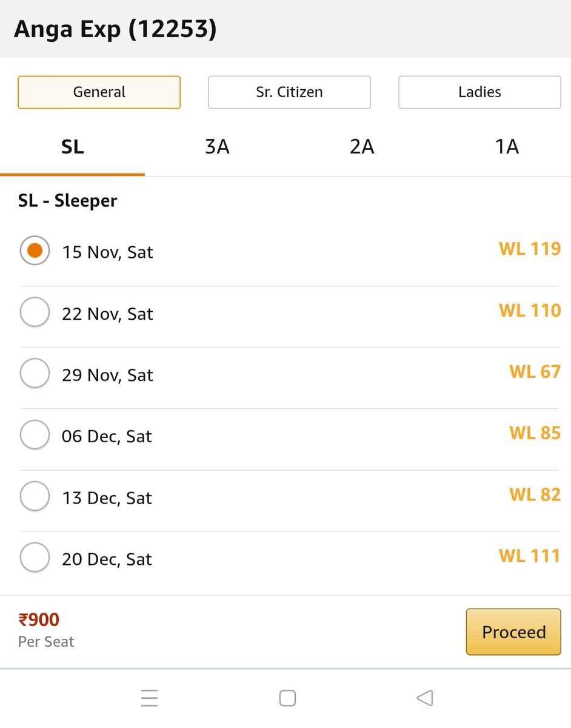
Task: Select the 06 Dec, Sat radio button
Action: pos(35,434)
